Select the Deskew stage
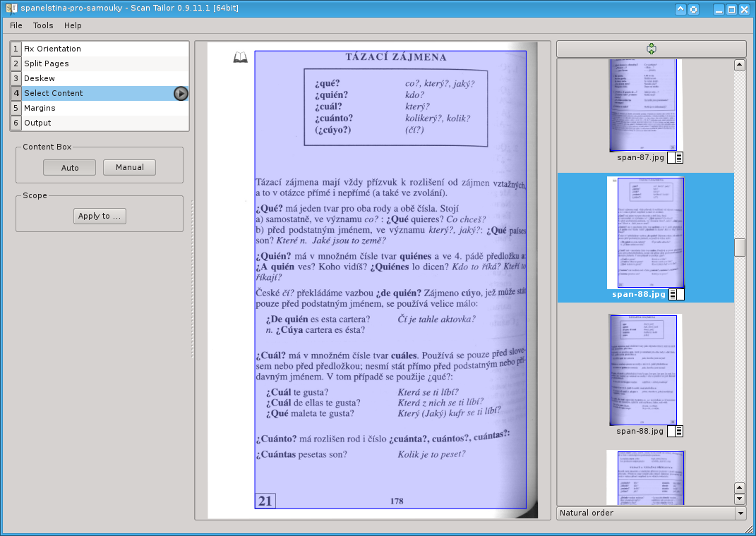This screenshot has width=756, height=536. 100,78
